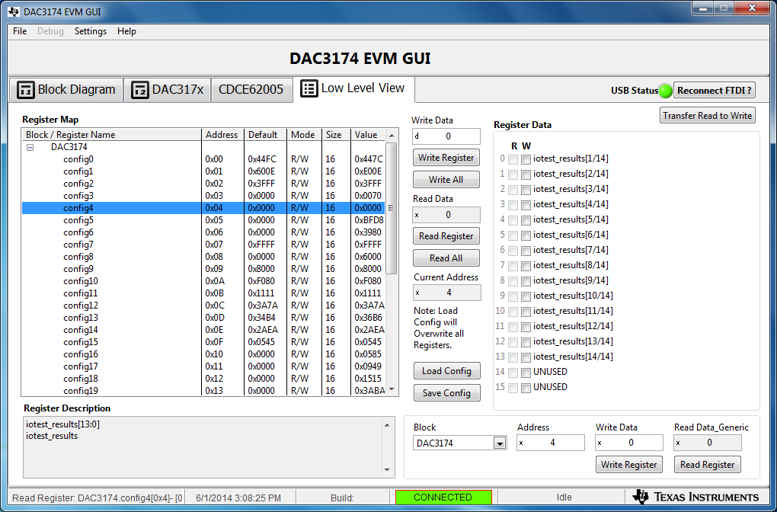
Task: Toggle R checkbox for iotest_results[3/14]
Action: [x=513, y=190]
